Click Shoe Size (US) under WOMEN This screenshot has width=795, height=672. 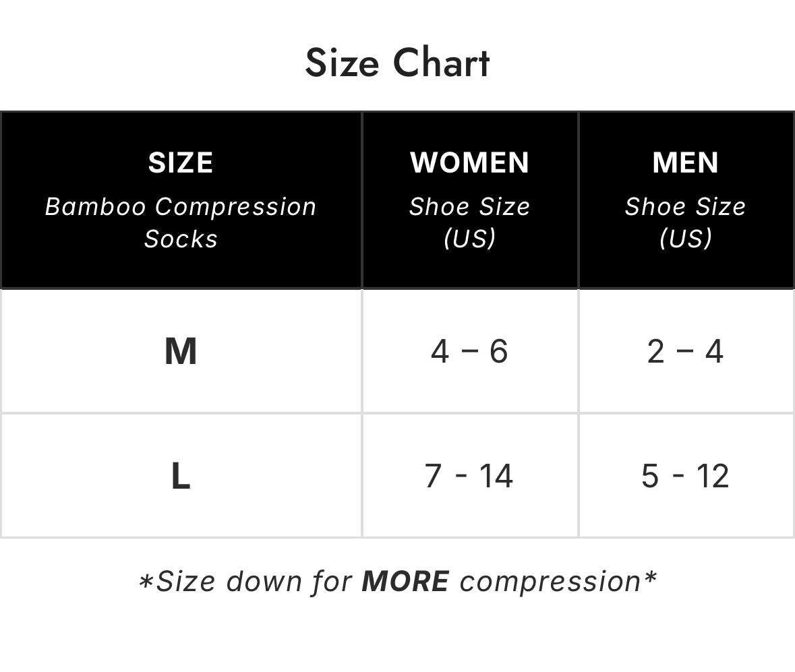pos(469,222)
